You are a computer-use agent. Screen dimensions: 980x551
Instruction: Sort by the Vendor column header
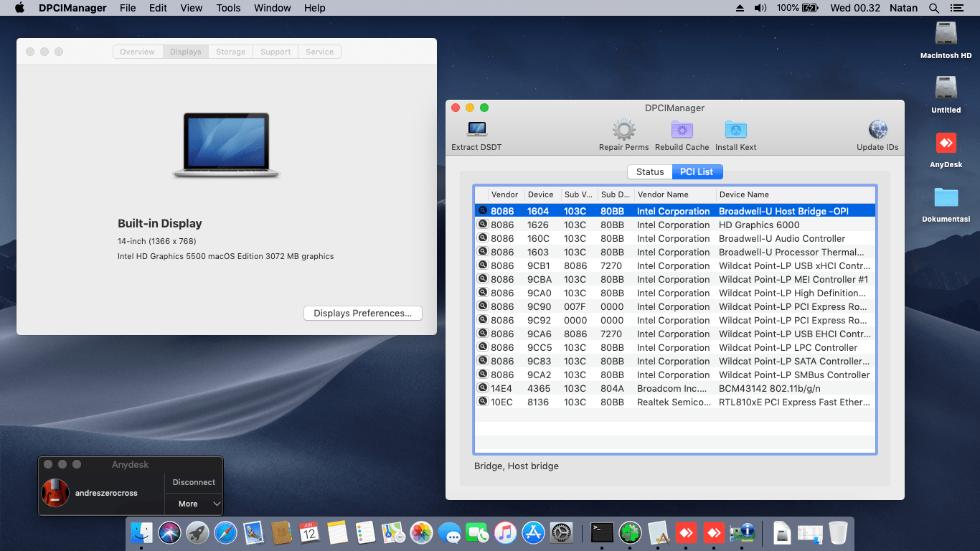point(506,194)
